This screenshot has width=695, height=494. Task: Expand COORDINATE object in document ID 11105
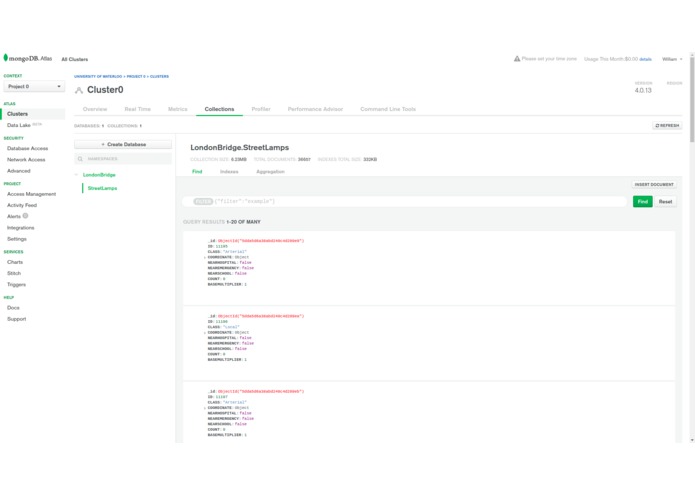[205, 257]
